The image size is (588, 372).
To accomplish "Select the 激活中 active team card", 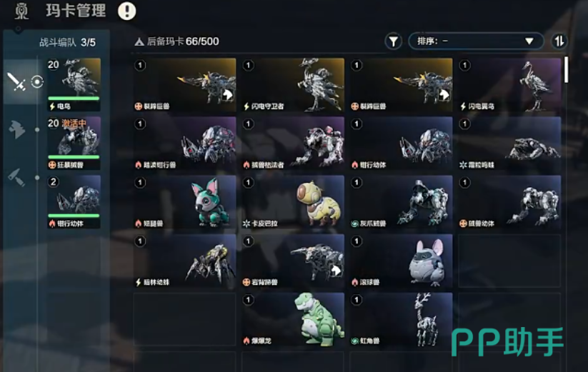I will [x=74, y=143].
